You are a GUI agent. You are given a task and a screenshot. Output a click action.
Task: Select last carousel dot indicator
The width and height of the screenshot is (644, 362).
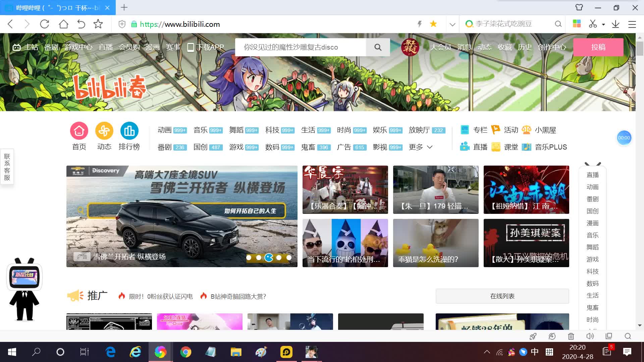[289, 257]
